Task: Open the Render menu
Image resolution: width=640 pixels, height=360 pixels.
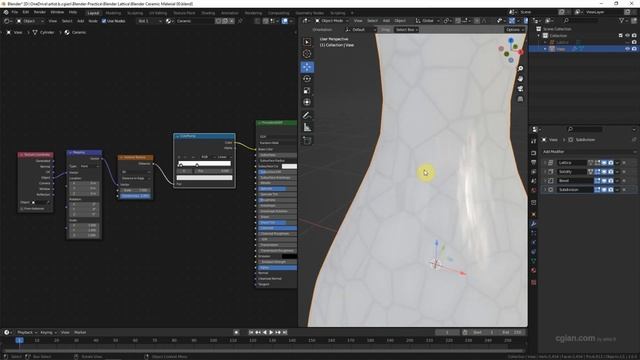Action: 40,12
